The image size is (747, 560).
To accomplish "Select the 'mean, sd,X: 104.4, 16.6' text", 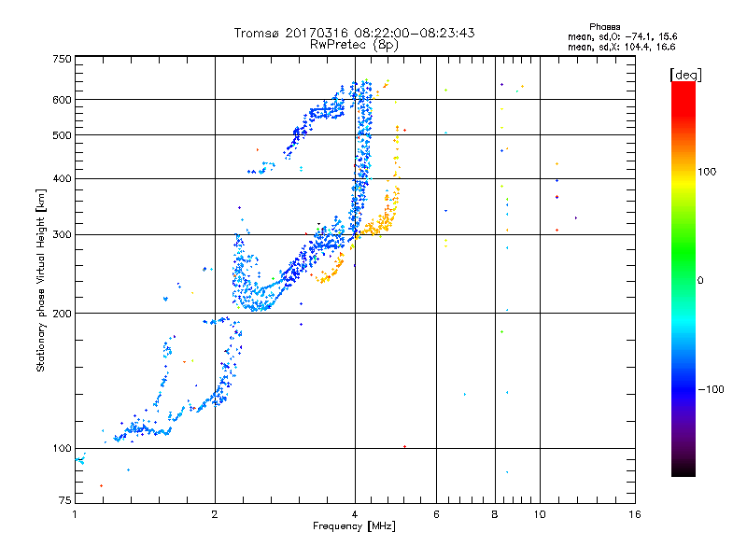I will point(621,47).
